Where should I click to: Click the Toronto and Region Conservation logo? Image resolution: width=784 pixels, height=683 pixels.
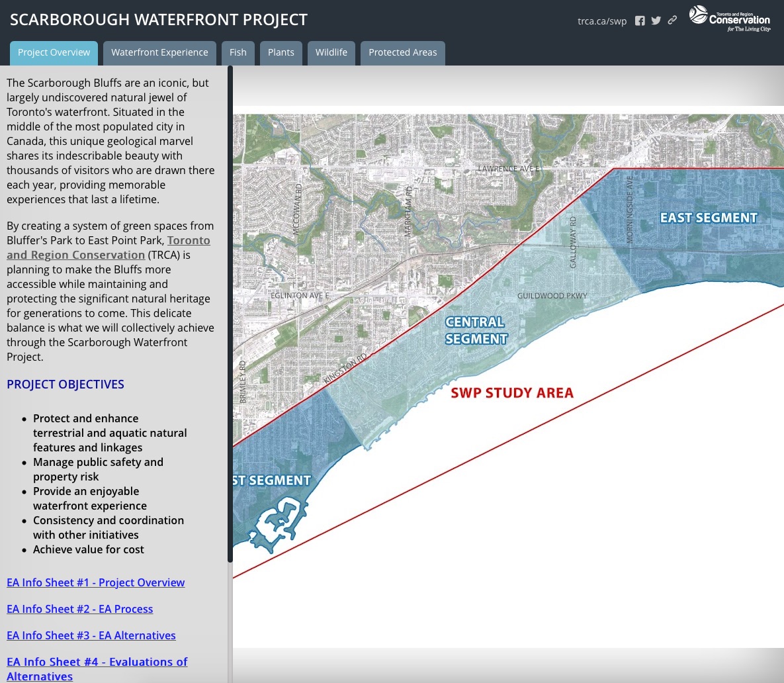click(730, 19)
